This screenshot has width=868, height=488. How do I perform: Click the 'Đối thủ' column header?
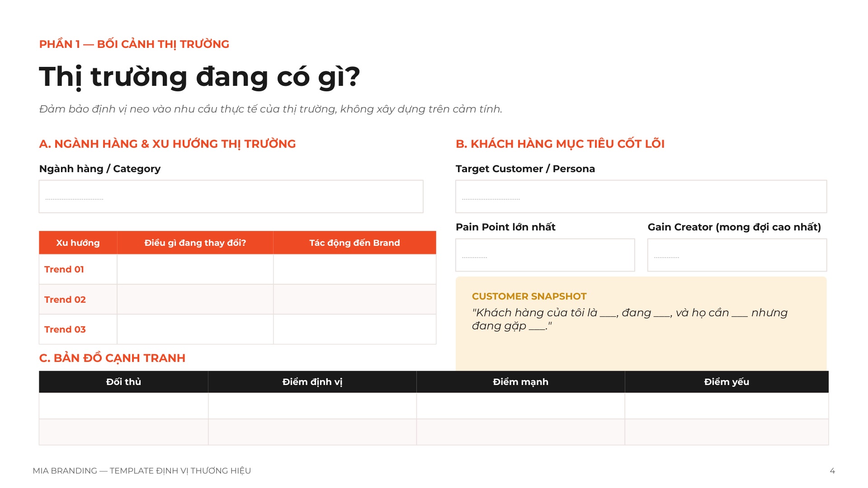pos(123,382)
